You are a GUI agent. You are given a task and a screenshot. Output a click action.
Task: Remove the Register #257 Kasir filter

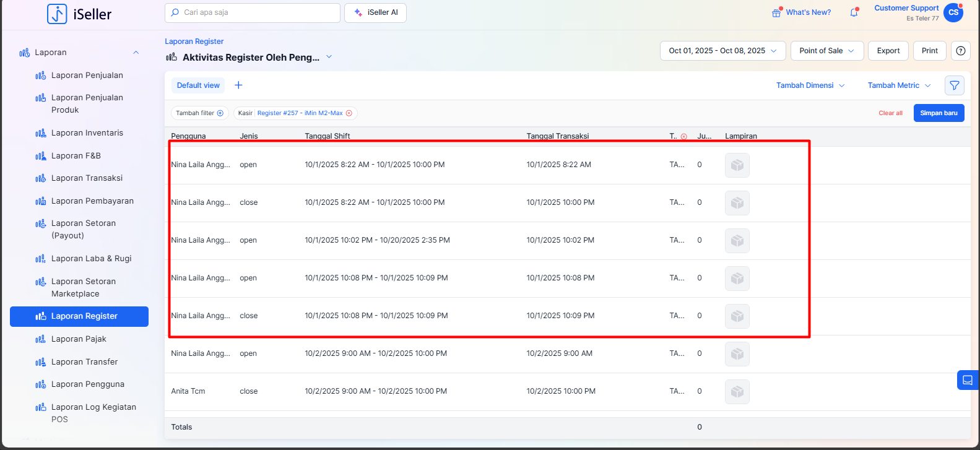(x=349, y=113)
